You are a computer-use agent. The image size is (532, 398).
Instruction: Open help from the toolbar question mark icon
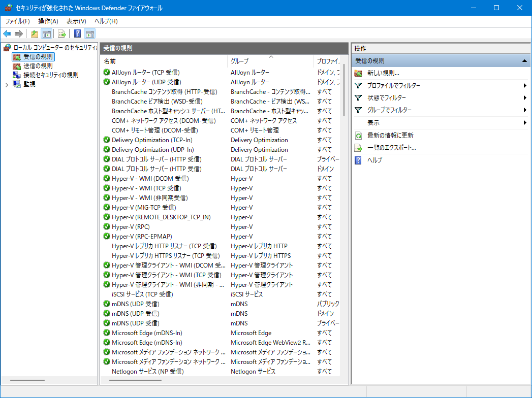[x=78, y=34]
